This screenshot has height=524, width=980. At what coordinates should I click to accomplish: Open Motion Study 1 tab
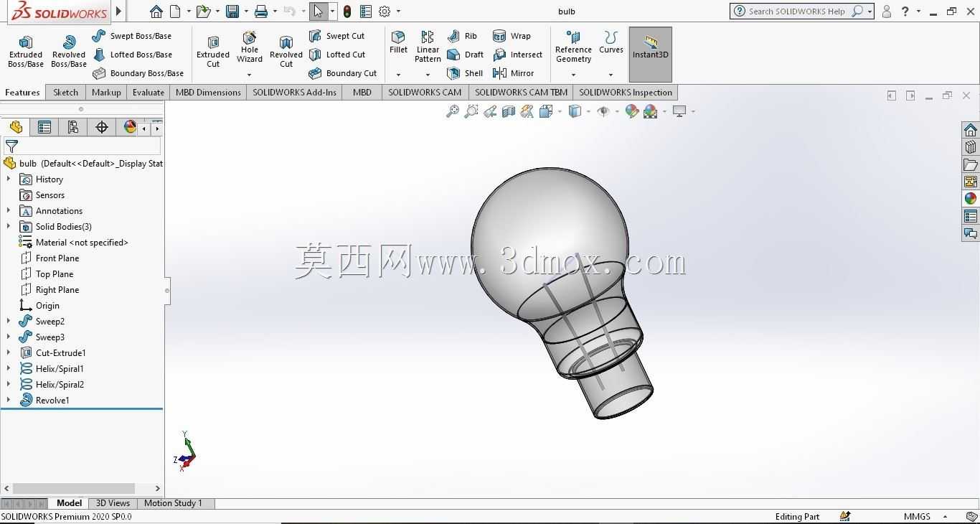173,503
